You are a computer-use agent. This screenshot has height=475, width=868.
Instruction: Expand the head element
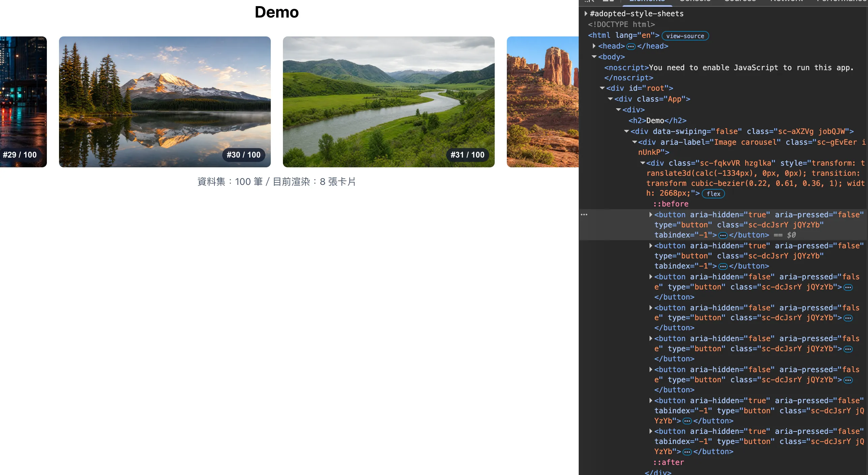[x=594, y=46]
